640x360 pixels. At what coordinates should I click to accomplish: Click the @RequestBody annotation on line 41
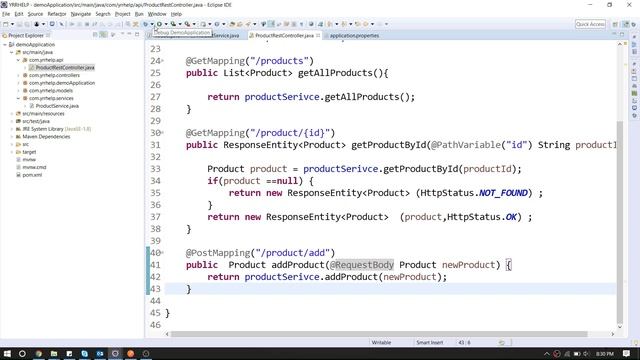pyautogui.click(x=362, y=265)
